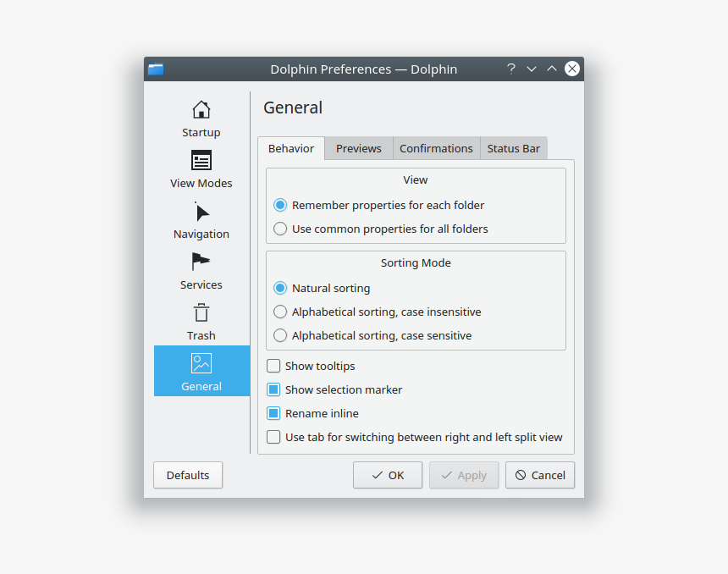Choose Natural sorting option
The height and width of the screenshot is (574, 728).
pyautogui.click(x=322, y=288)
